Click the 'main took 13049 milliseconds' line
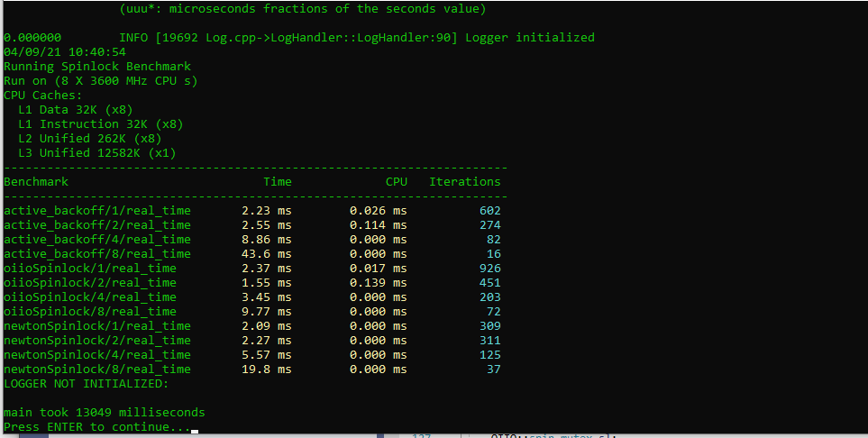Screen dimensions: 868x438 click(105, 413)
